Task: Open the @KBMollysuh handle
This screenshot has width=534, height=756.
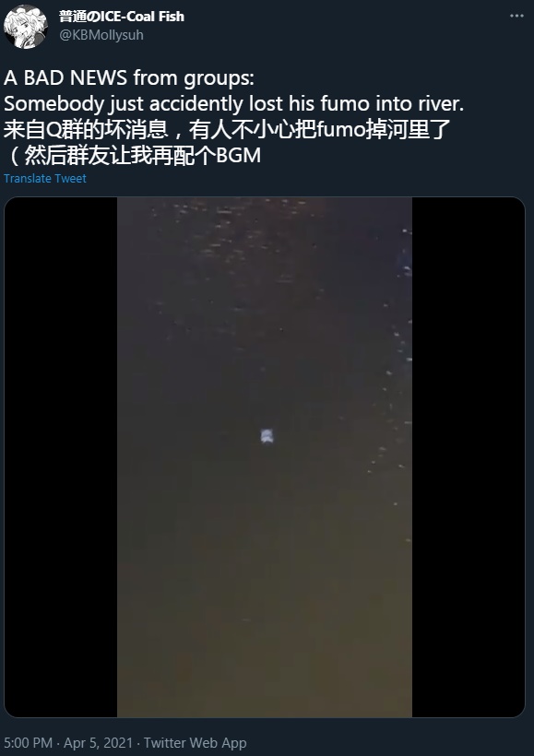Action: [x=101, y=35]
